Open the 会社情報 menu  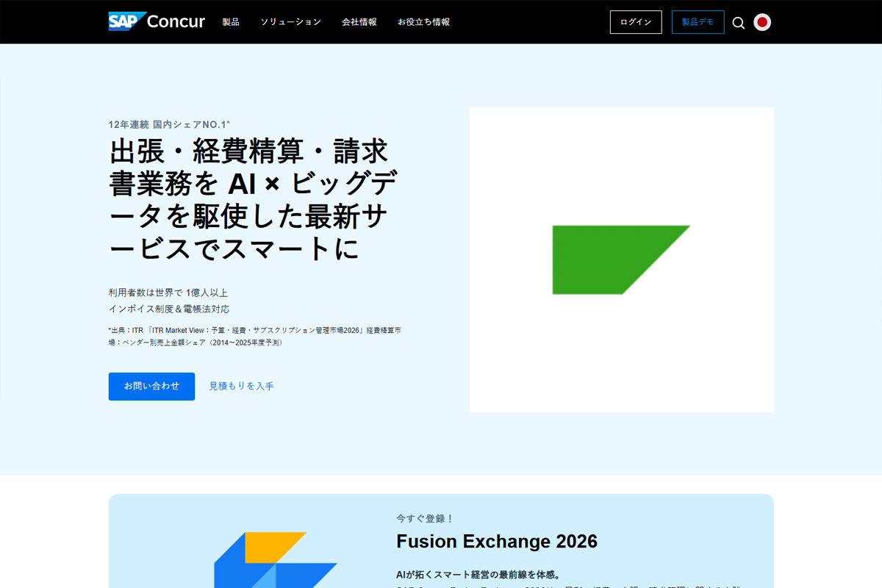[359, 22]
